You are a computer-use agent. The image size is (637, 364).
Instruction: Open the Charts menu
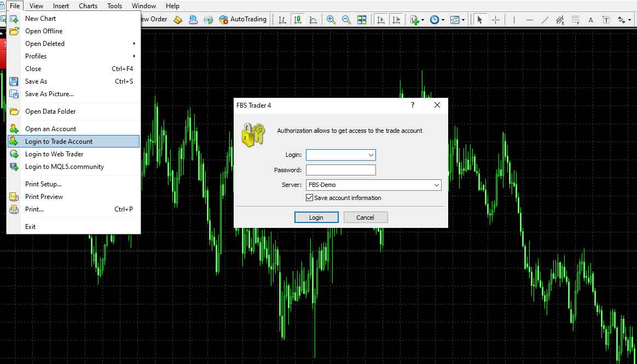click(x=88, y=5)
